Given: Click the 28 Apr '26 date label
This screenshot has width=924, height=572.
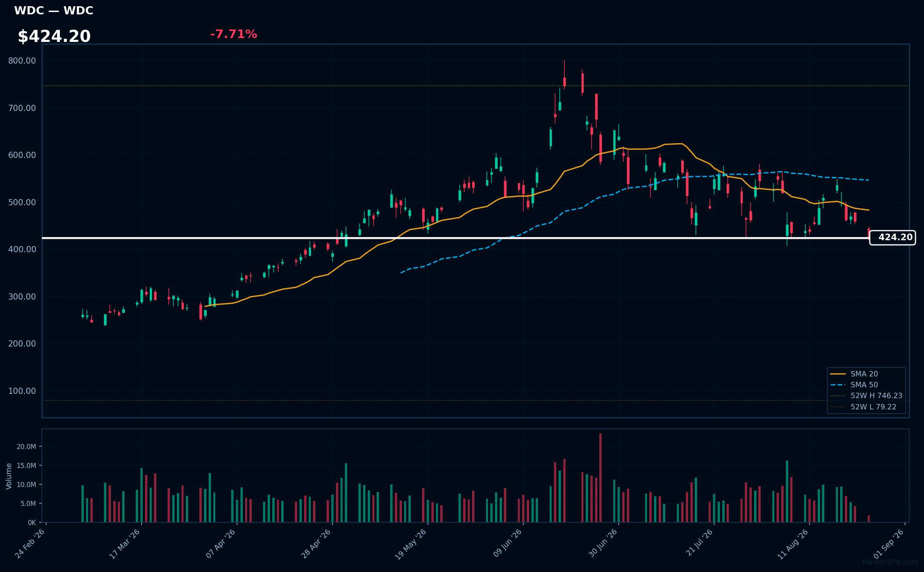Looking at the screenshot, I should pos(316,544).
